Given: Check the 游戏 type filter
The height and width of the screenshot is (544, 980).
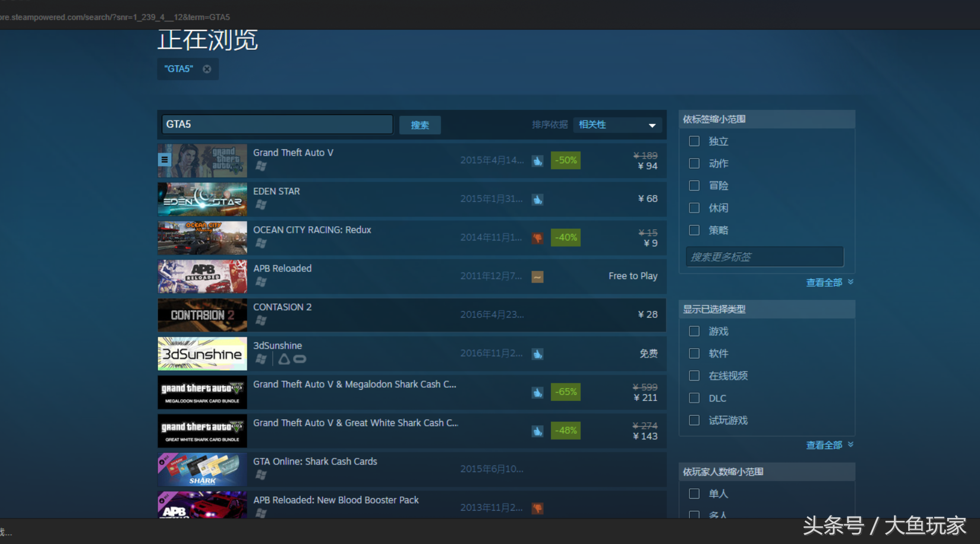Looking at the screenshot, I should coord(694,331).
